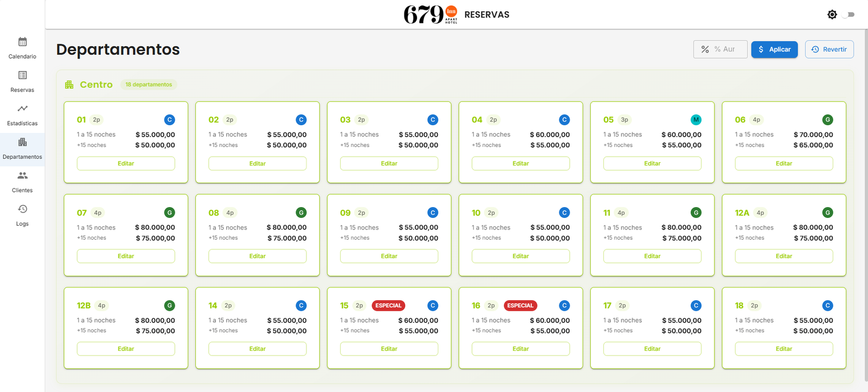868x392 pixels.
Task: Click the 18 departamentos badge
Action: pyautogui.click(x=149, y=85)
